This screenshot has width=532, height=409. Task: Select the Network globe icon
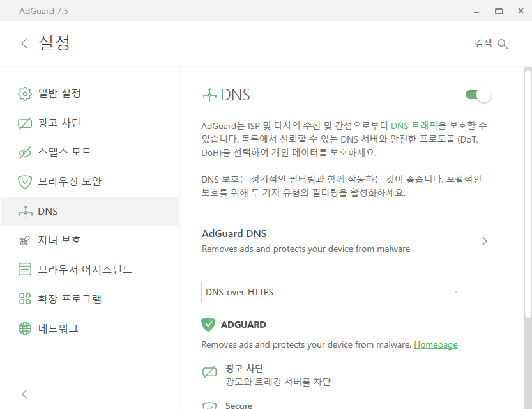coord(25,328)
